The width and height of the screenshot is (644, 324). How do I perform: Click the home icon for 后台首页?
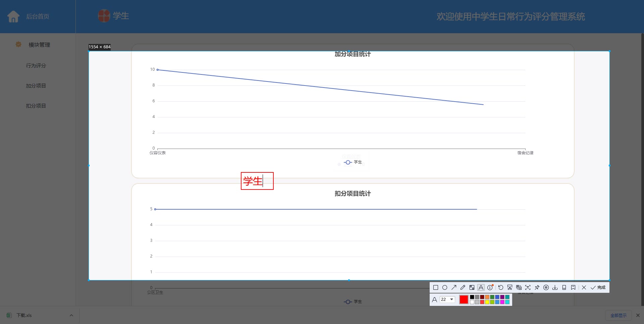(13, 16)
